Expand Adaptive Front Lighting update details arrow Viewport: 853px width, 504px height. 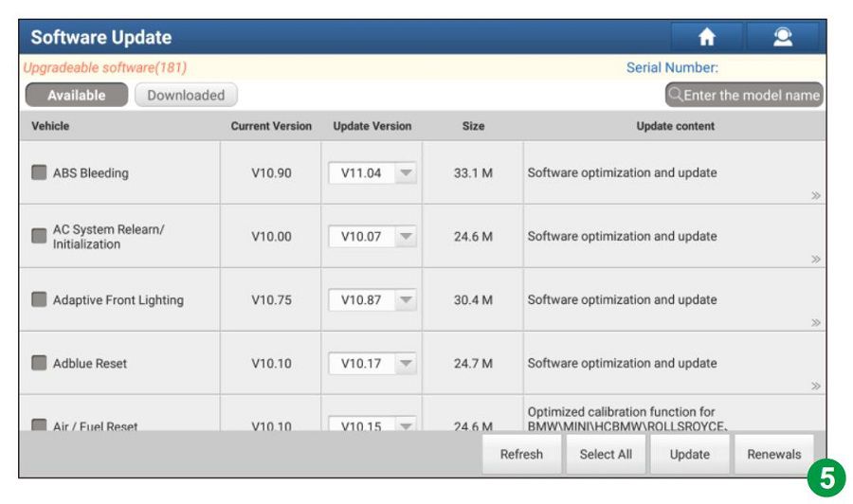[x=815, y=323]
